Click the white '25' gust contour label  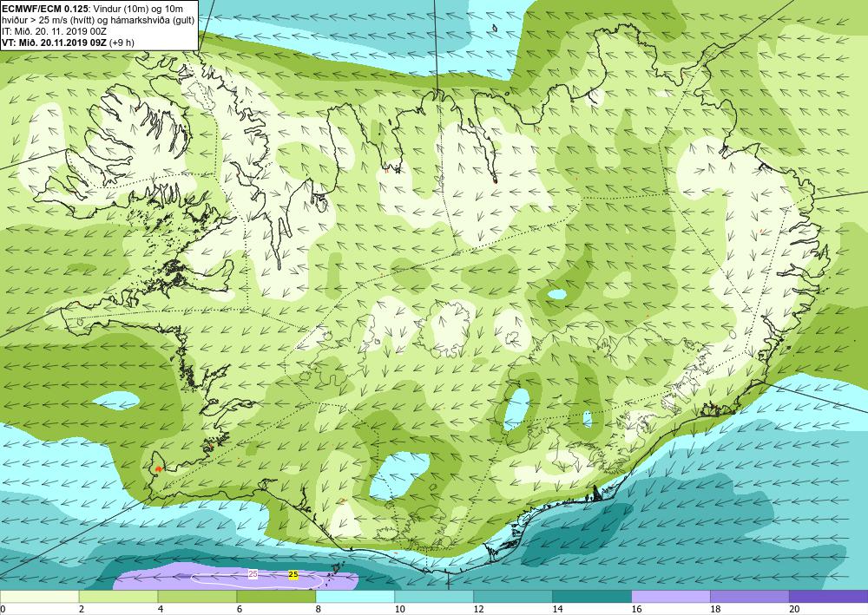[253, 574]
